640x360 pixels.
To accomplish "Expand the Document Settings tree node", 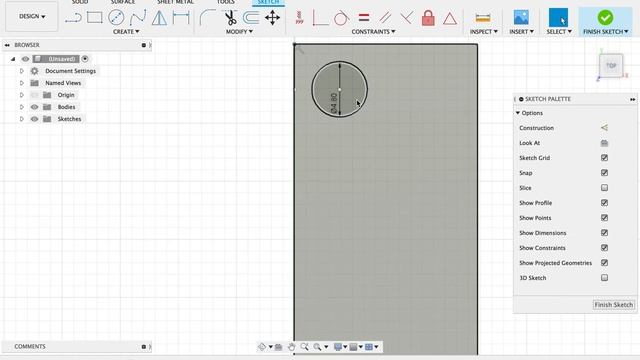I will (22, 71).
